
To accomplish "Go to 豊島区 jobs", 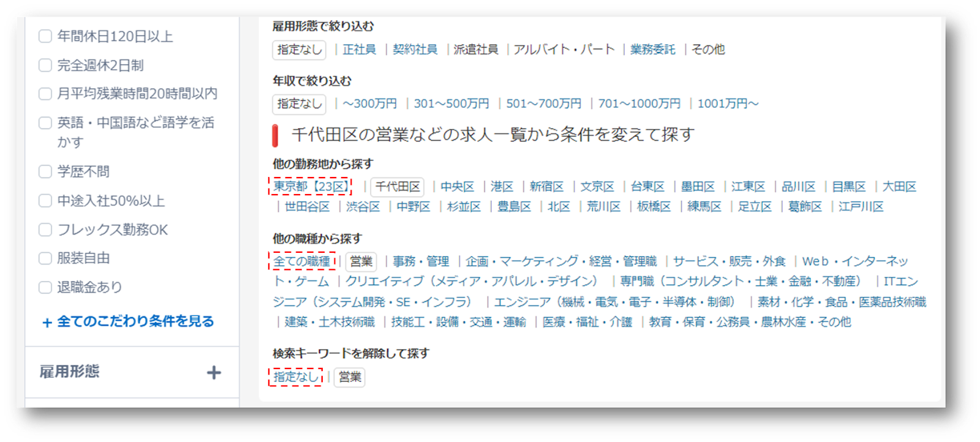I will (514, 207).
